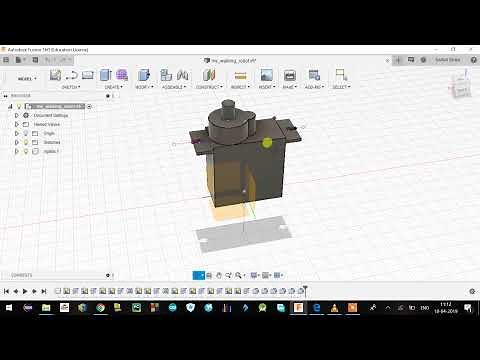Viewport: 480px width, 360px height.
Task: Toggle visibility bulb of the root component
Action: (x=19, y=106)
